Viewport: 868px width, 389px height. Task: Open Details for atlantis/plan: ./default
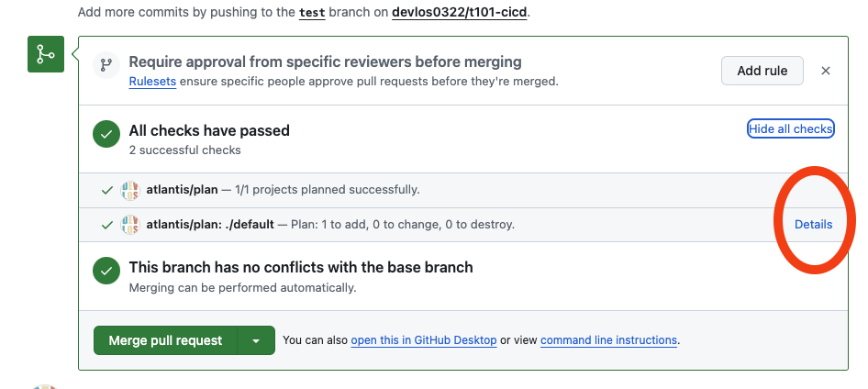coord(813,224)
